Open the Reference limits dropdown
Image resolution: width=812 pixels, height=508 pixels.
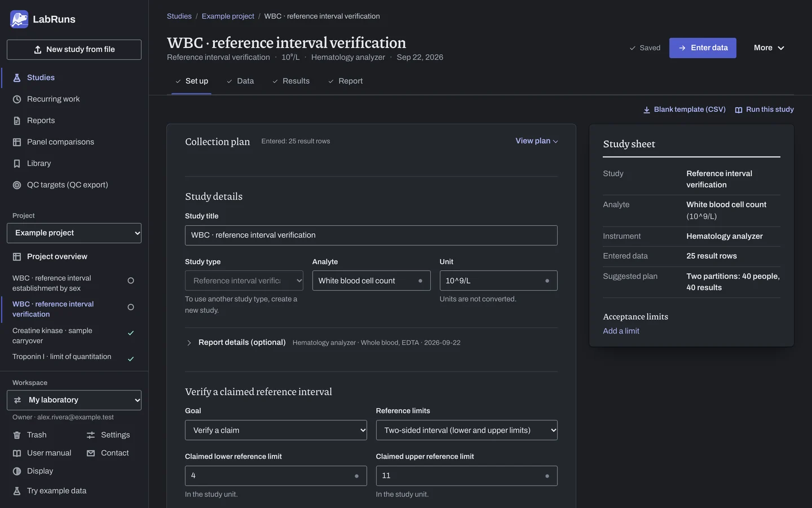[466, 430]
